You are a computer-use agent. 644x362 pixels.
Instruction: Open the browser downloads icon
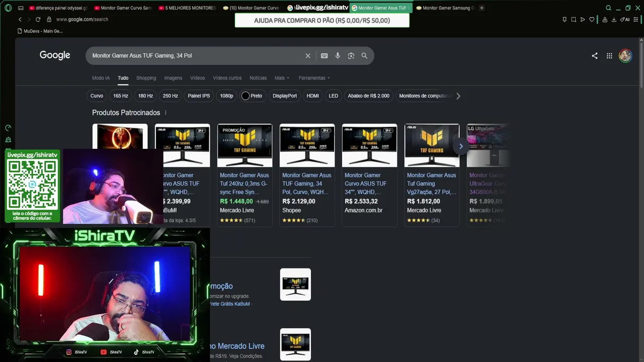(614, 20)
